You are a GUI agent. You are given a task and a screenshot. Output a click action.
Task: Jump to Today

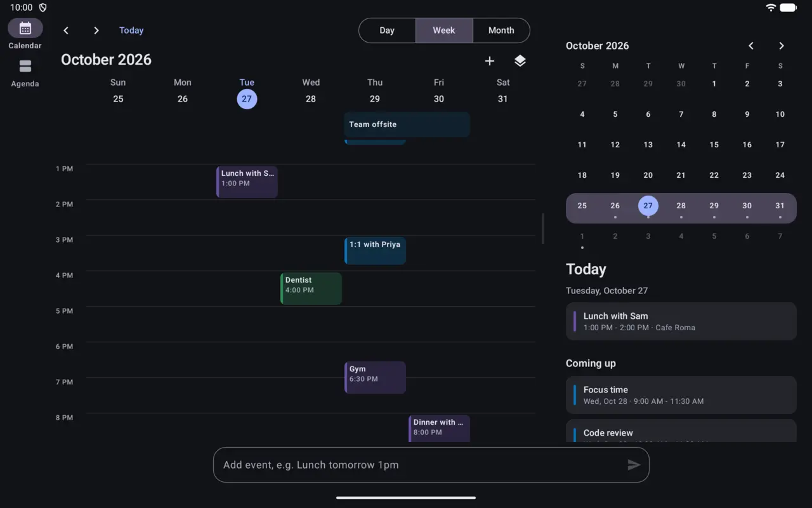[x=131, y=30]
